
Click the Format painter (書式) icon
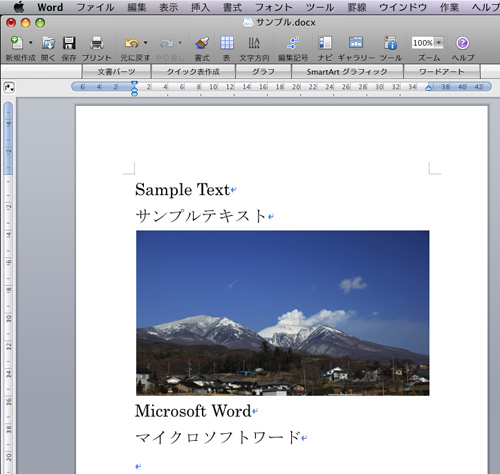point(202,43)
